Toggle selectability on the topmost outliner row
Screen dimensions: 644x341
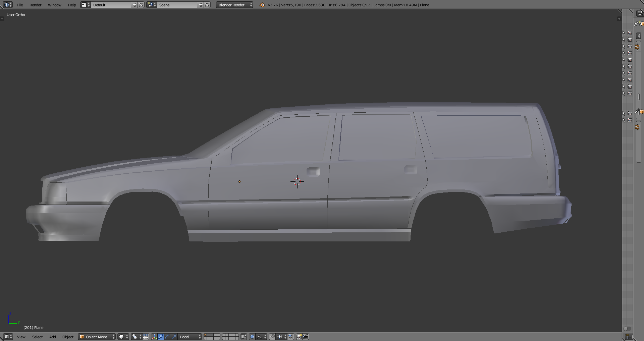(624, 33)
